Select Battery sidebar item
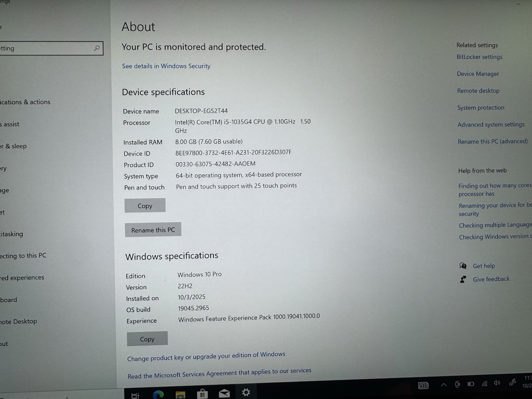 pyautogui.click(x=3, y=169)
